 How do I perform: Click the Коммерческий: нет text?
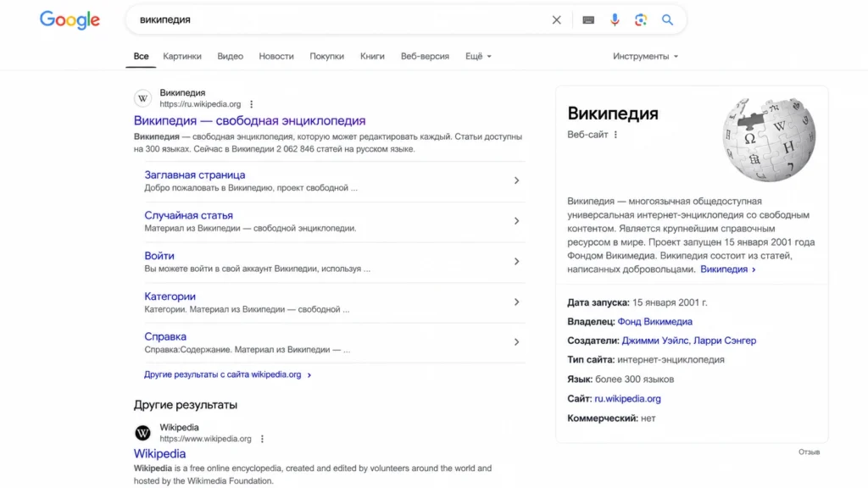(x=611, y=419)
